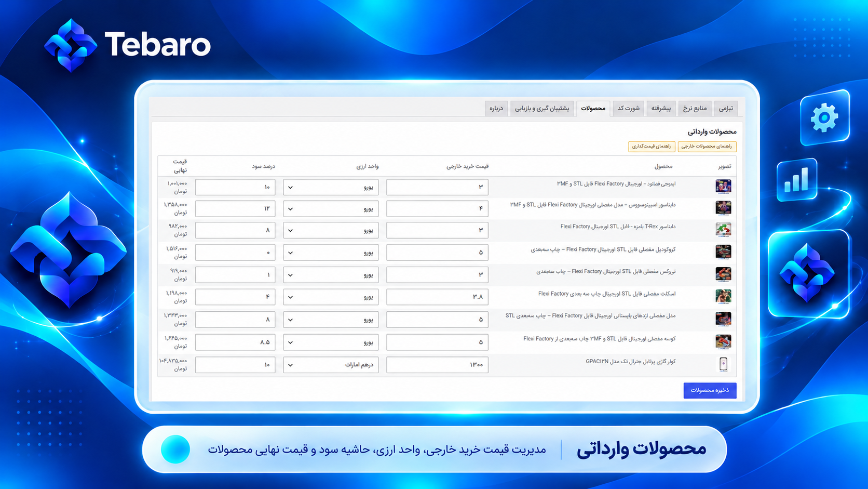Viewport: 868px width, 489px height.
Task: Open currency dropdown for the اسکلت مفصلی row
Action: (331, 297)
